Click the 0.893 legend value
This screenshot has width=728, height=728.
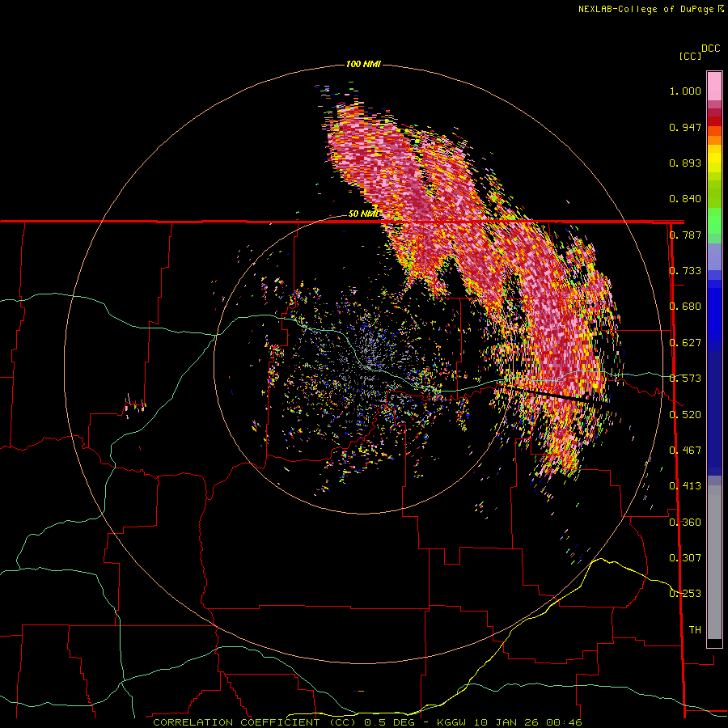[x=685, y=163]
